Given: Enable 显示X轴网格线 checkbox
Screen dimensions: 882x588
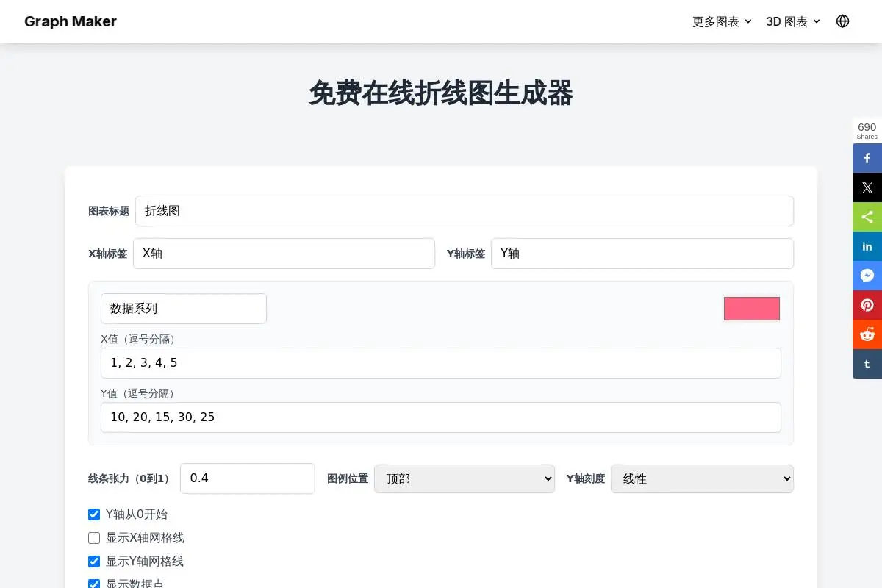Looking at the screenshot, I should click(x=94, y=538).
